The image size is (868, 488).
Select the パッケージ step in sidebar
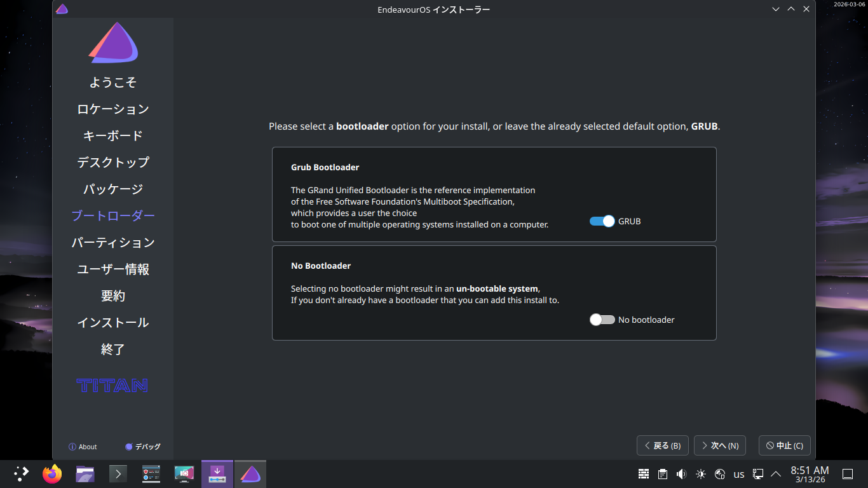tap(113, 189)
